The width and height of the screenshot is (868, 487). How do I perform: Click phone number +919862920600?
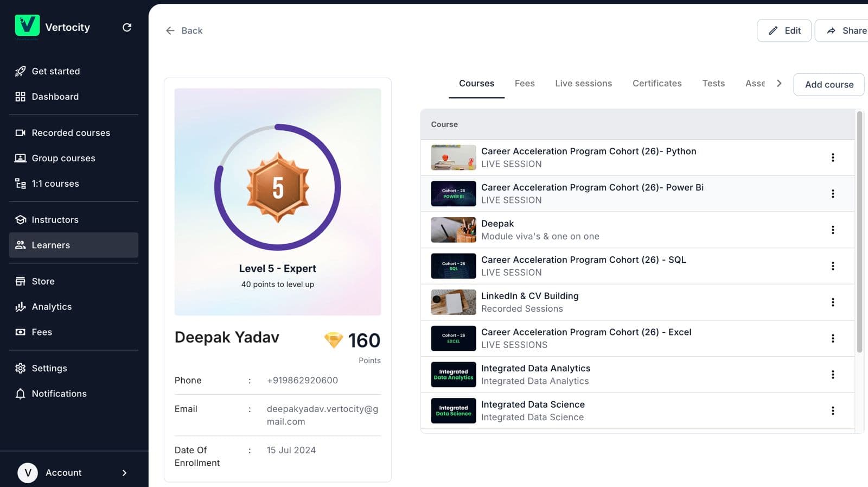(302, 381)
